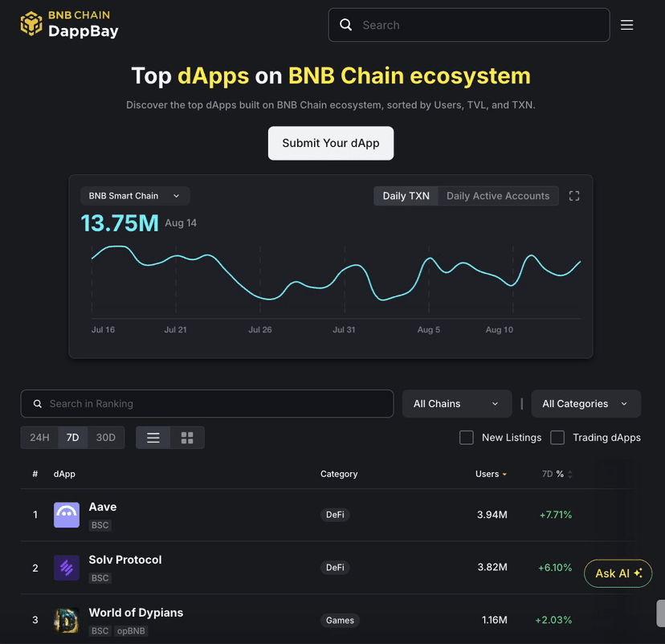Screen dimensions: 665x644
Task: Select the 30D time range
Action: point(105,438)
